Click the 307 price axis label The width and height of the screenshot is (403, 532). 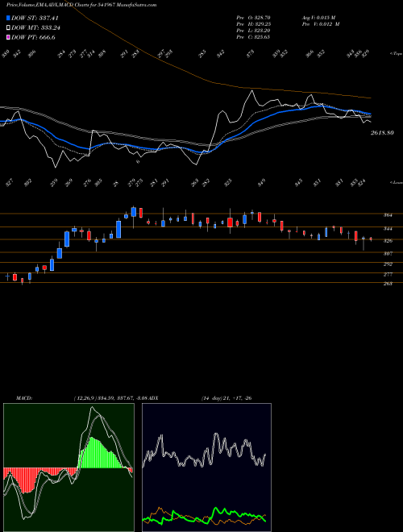point(388,253)
